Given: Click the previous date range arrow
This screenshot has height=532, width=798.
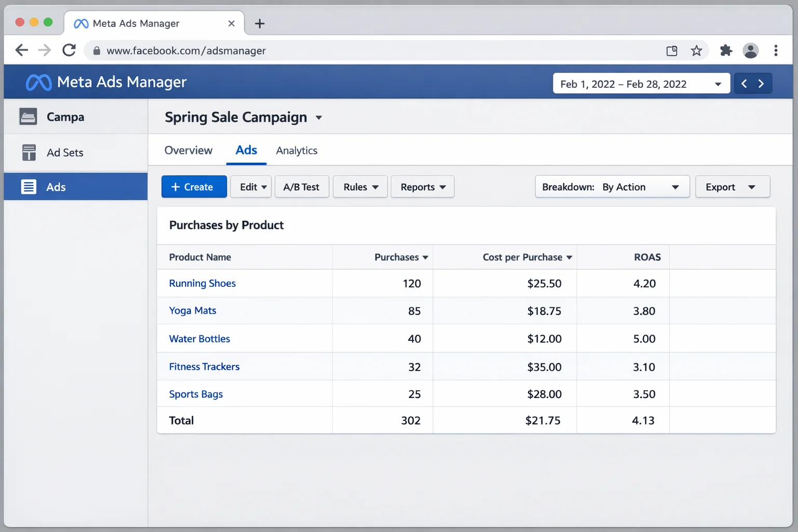Looking at the screenshot, I should pyautogui.click(x=744, y=83).
